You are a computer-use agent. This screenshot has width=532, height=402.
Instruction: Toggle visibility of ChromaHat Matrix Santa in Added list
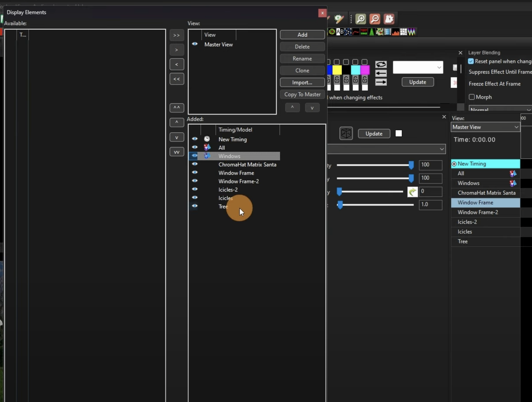click(x=195, y=164)
